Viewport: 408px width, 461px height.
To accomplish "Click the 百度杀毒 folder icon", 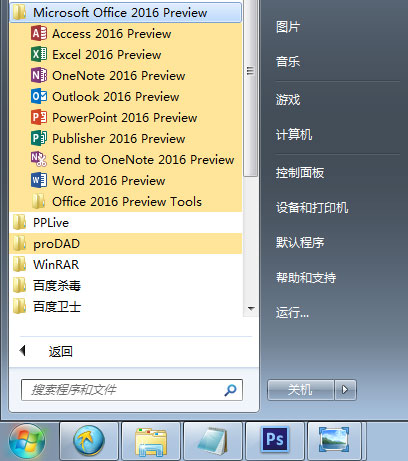I will [19, 285].
